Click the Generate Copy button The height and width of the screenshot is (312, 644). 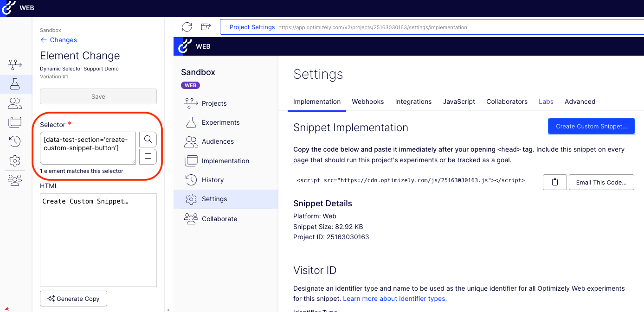(73, 299)
